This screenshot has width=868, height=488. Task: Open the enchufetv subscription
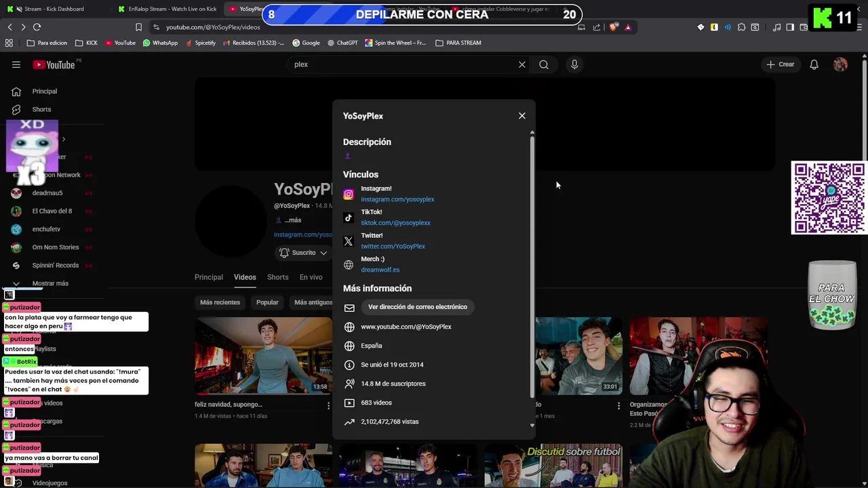(46, 229)
